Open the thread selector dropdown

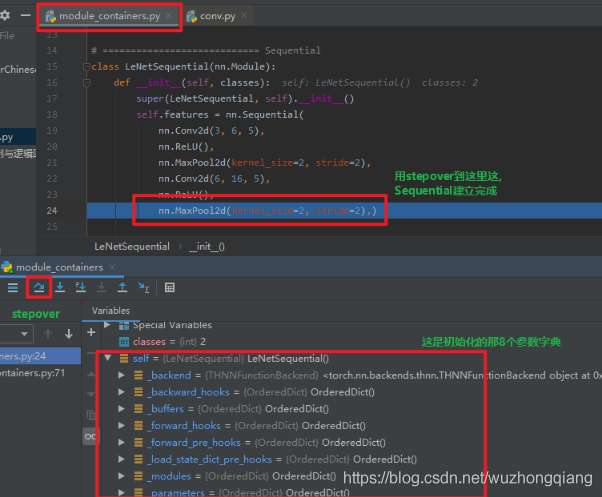[x=17, y=334]
